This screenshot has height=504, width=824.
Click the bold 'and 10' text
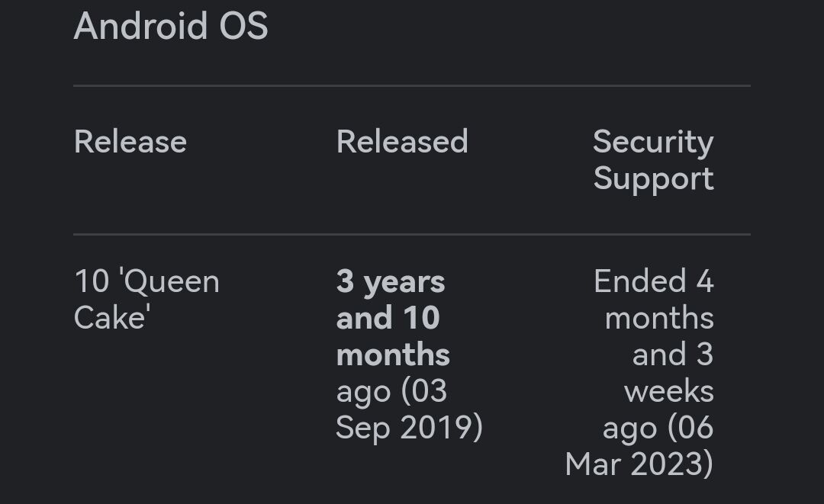tap(388, 318)
